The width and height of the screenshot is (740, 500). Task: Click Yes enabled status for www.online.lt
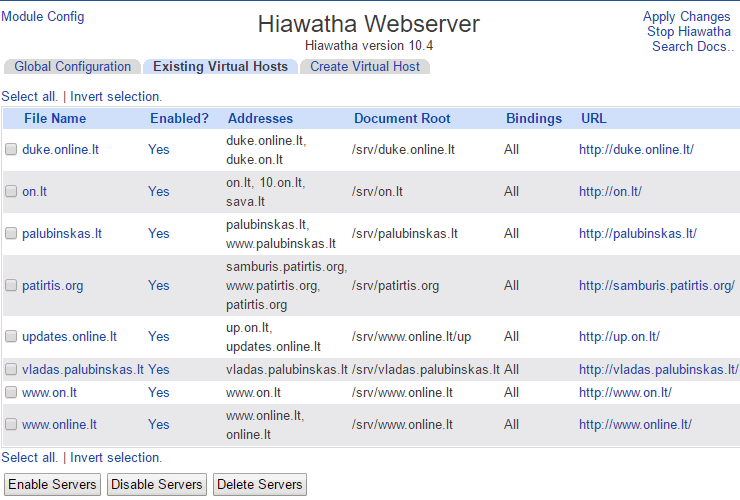click(159, 424)
